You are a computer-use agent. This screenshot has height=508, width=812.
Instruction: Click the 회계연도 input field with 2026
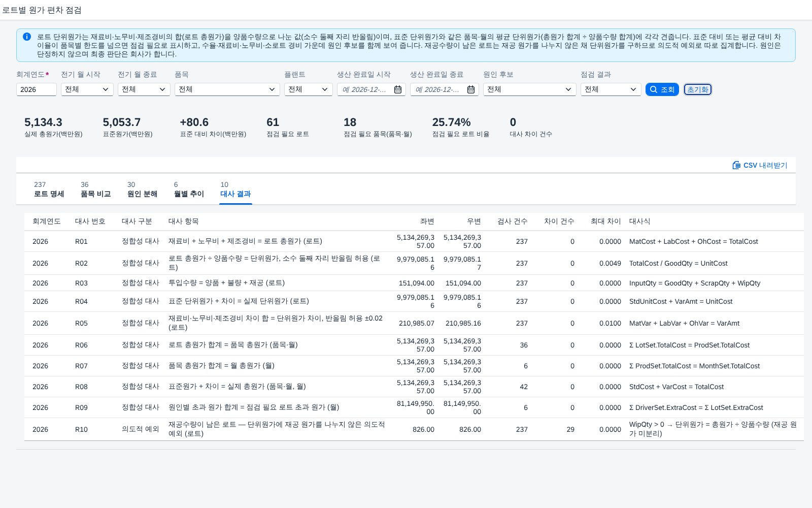[x=37, y=89]
